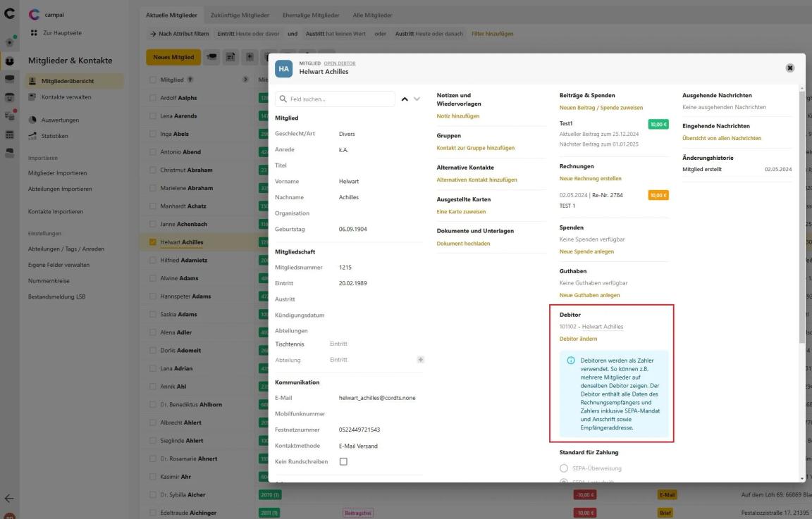Open the Eintritt Heute oder davor filter
This screenshot has width=812, height=519.
(248, 34)
